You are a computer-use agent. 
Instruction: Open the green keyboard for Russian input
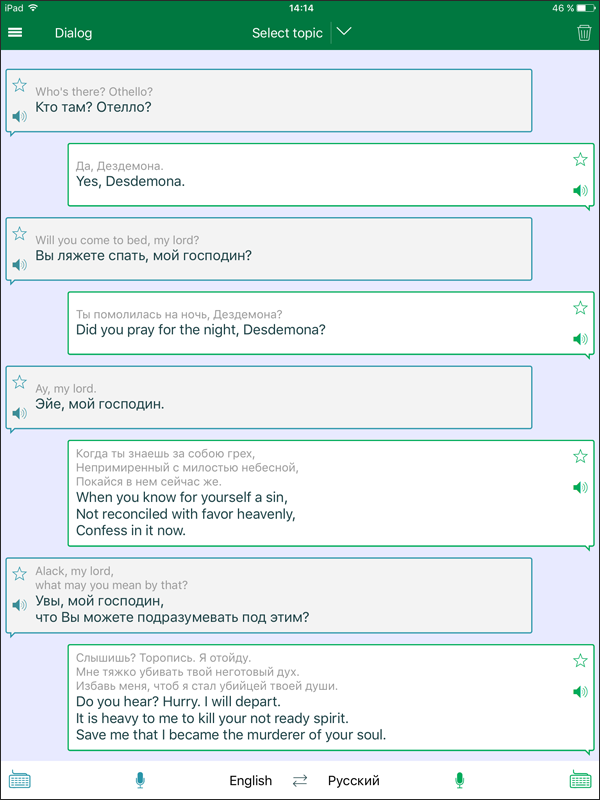[x=580, y=780]
